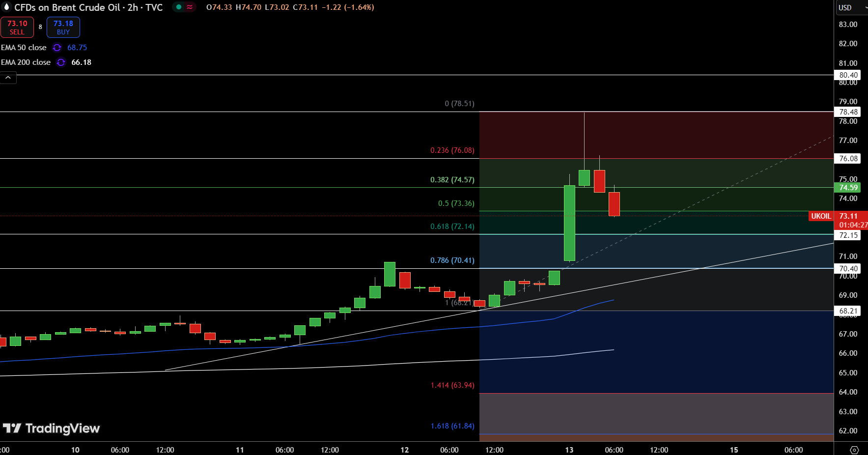Click the TradingView logo
The image size is (868, 455).
tap(51, 428)
